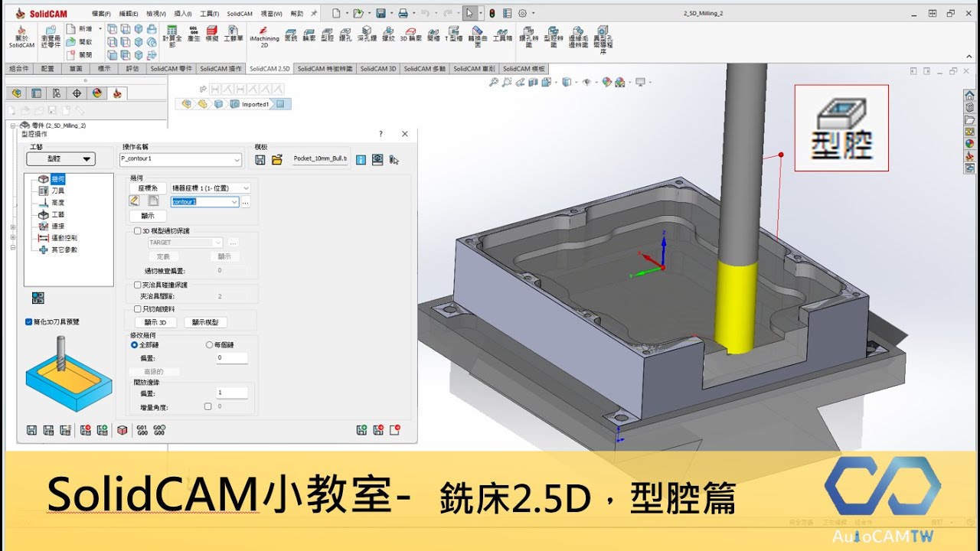Click the iMachining 2D toolbar icon

pyautogui.click(x=263, y=37)
